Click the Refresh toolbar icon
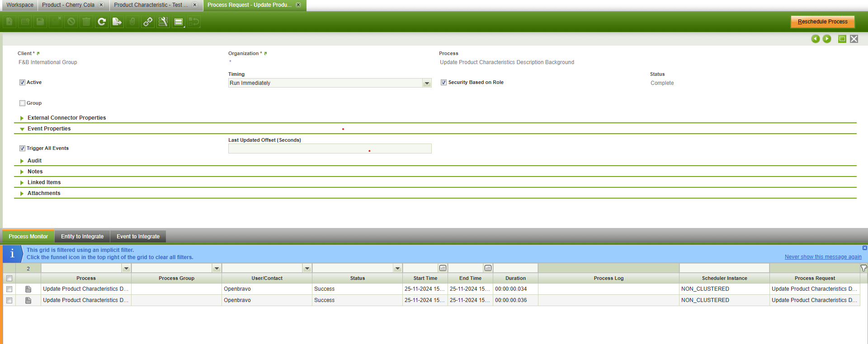The height and width of the screenshot is (344, 868). tap(102, 22)
